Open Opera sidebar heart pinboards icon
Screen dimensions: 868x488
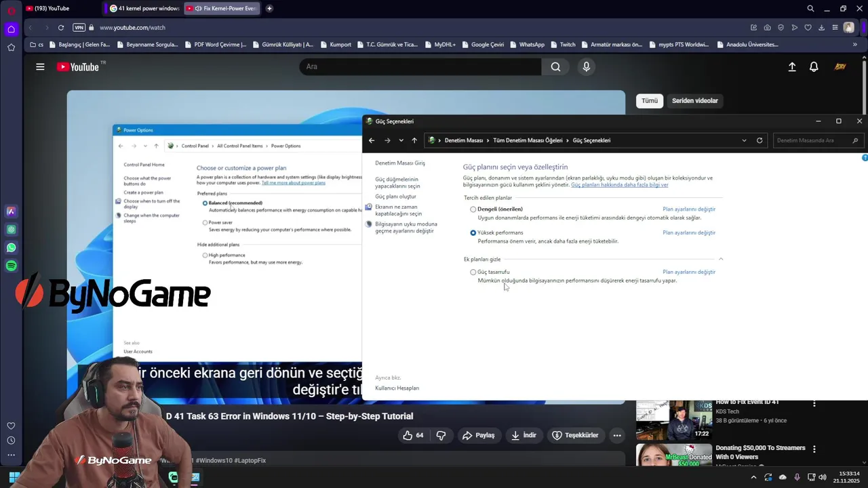pyautogui.click(x=11, y=426)
